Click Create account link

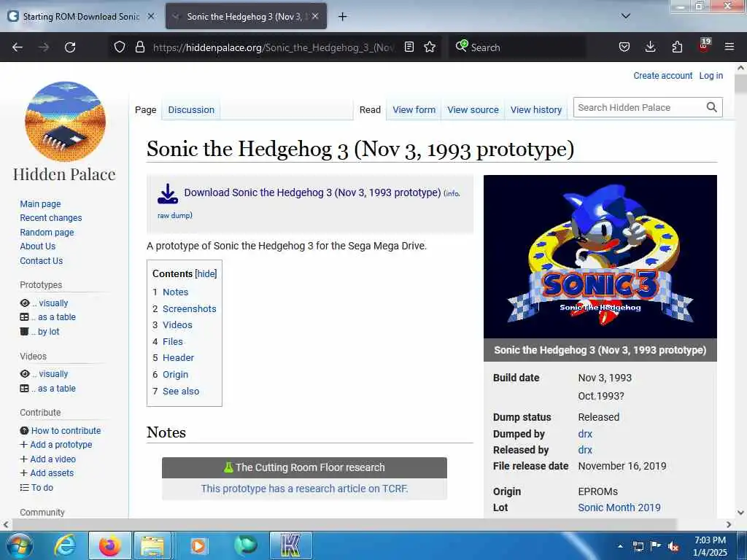662,76
